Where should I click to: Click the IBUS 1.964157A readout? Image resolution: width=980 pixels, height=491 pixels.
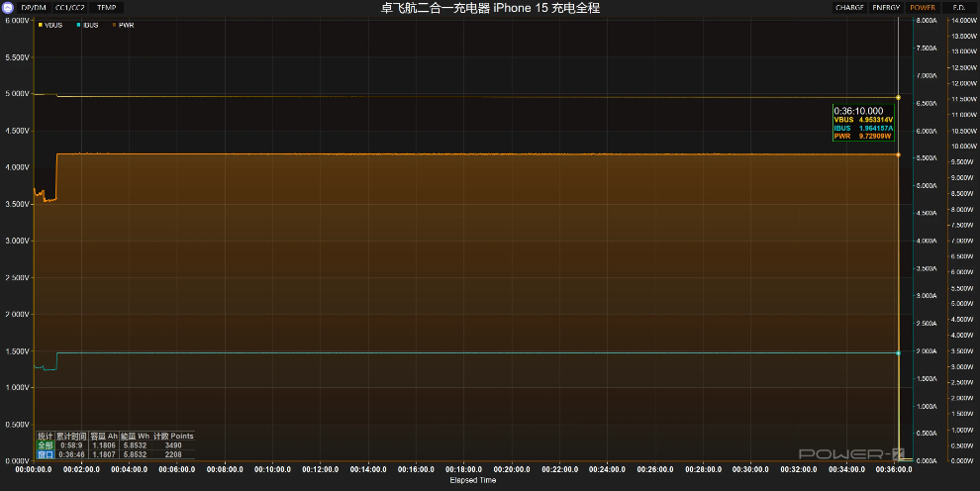[863, 128]
